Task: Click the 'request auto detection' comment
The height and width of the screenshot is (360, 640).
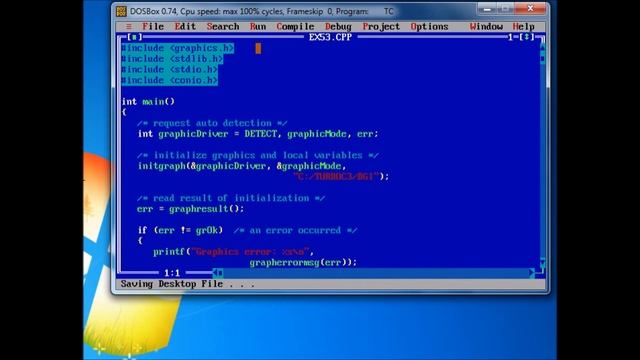Action: tap(212, 123)
